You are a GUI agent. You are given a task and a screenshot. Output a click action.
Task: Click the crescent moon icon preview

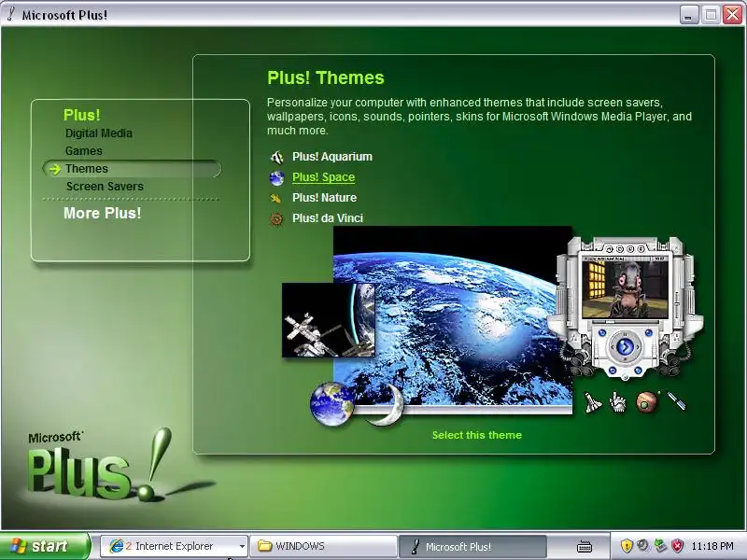[387, 404]
